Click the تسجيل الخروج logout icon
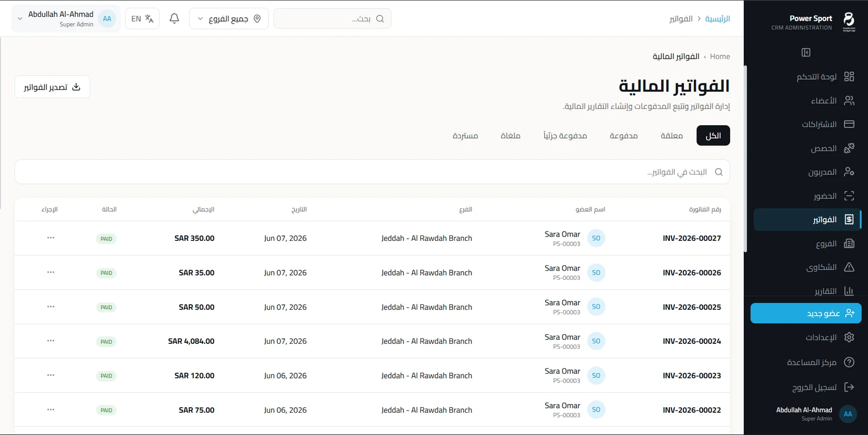Screen dimensions: 868x435 849,387
